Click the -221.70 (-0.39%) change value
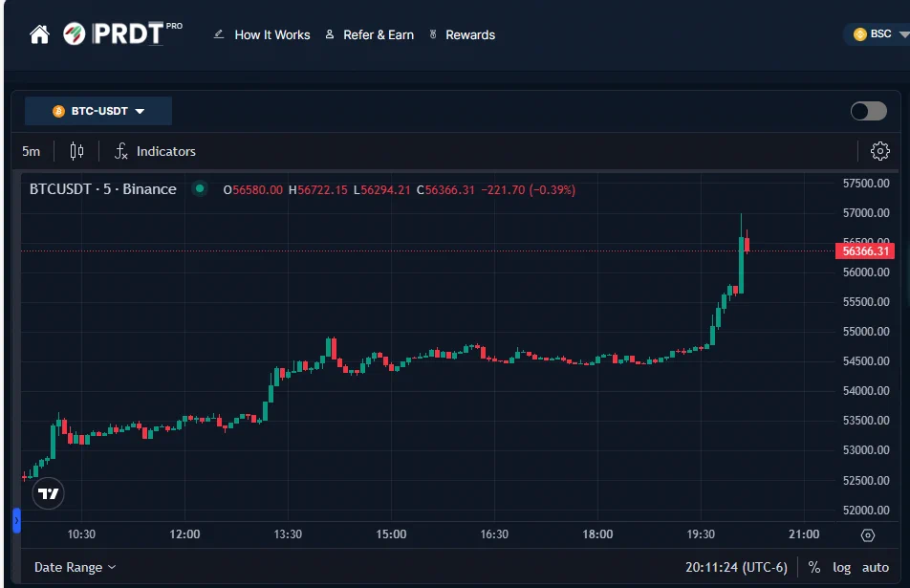Viewport: 910px width, 588px height. click(x=528, y=190)
